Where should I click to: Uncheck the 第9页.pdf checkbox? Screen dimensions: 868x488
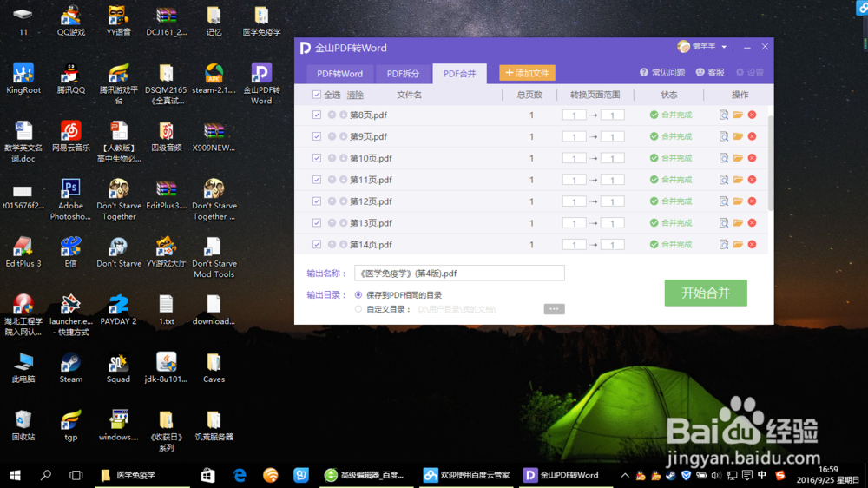317,136
